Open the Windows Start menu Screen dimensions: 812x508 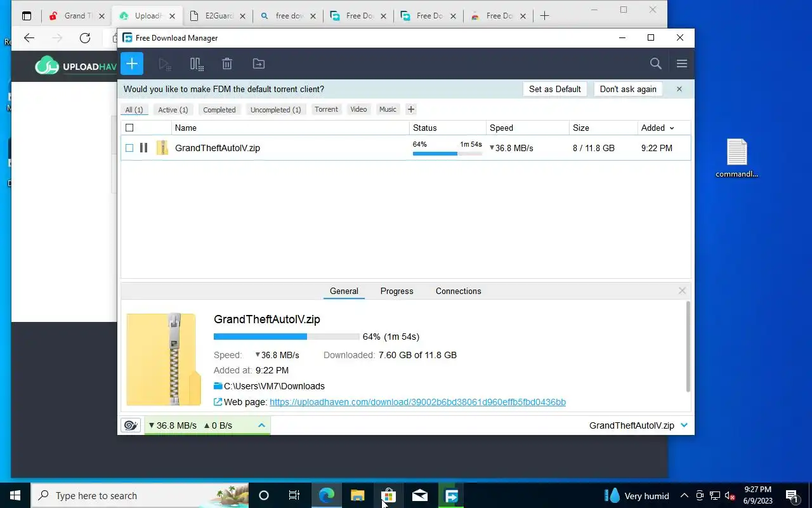(x=15, y=495)
